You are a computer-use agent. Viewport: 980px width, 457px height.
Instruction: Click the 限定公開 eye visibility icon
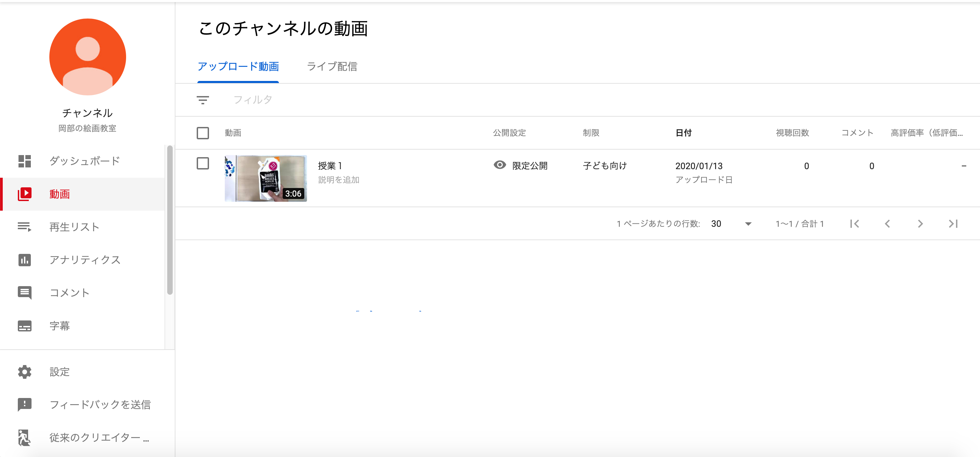[x=500, y=165]
